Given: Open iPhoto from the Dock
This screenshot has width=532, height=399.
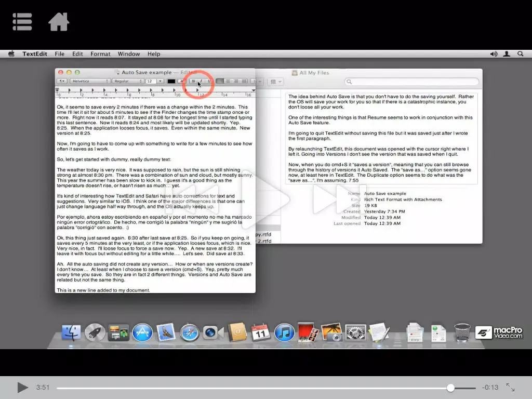Looking at the screenshot, I should point(331,332).
